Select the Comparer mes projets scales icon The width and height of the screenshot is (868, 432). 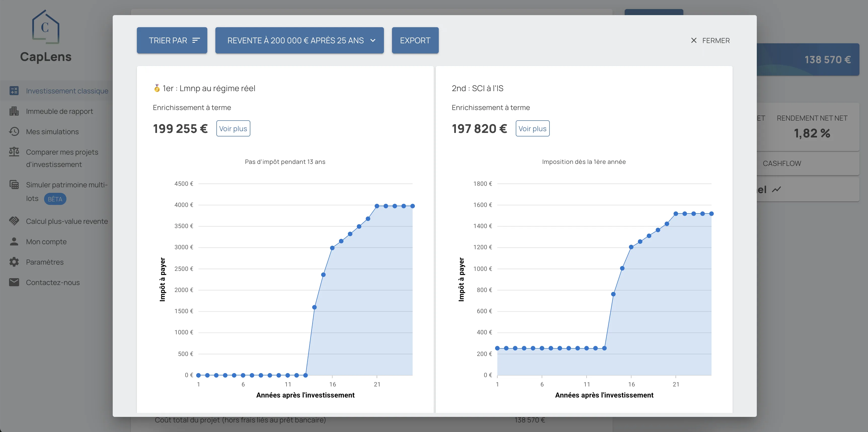pyautogui.click(x=14, y=152)
